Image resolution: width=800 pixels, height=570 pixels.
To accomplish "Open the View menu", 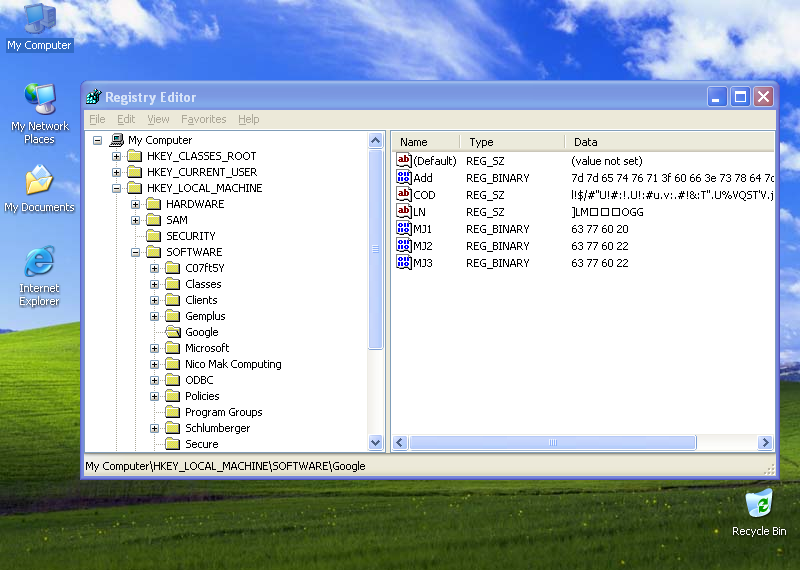I will pyautogui.click(x=158, y=119).
